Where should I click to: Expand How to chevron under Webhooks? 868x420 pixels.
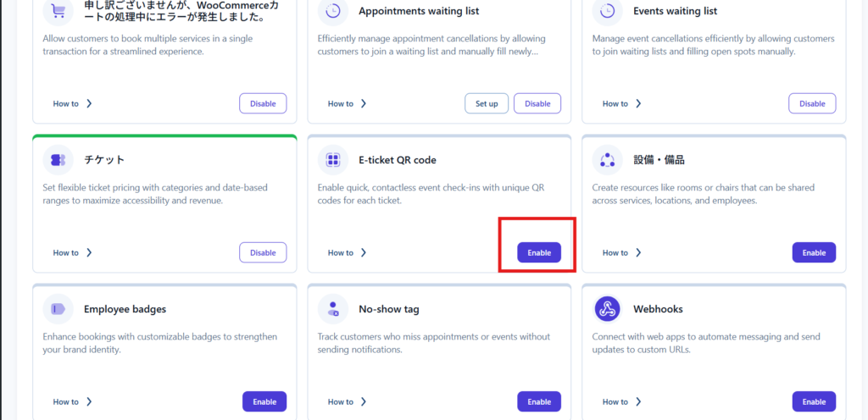[x=638, y=401]
